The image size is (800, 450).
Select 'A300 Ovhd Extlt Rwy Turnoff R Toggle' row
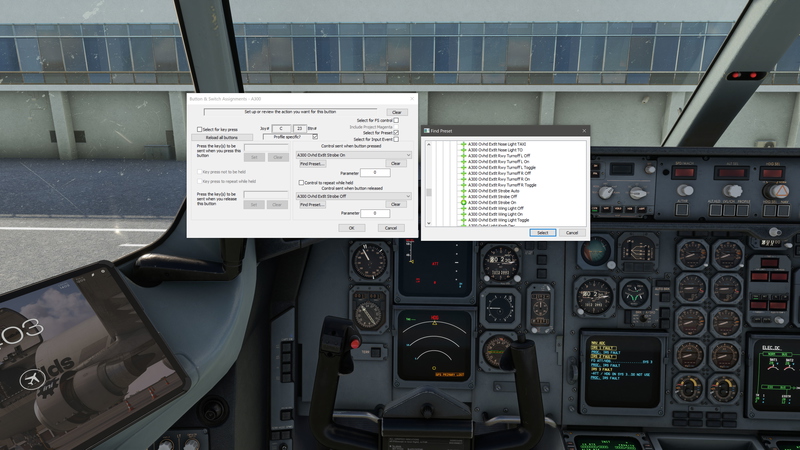pos(502,185)
